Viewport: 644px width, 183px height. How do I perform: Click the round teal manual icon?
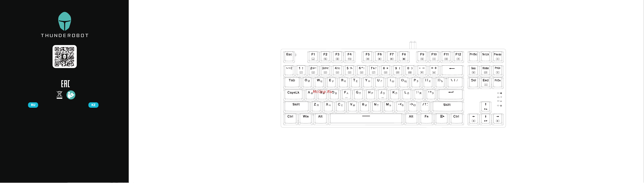(71, 95)
